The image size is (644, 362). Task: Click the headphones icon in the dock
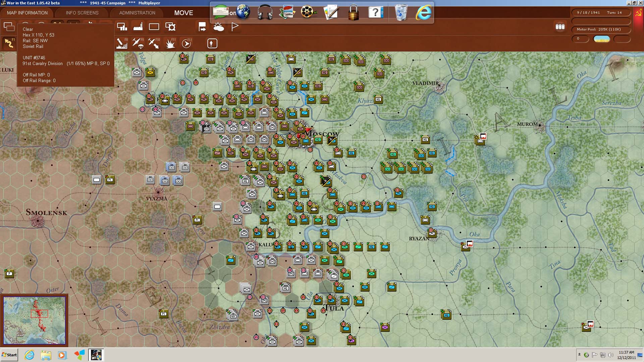(x=265, y=12)
